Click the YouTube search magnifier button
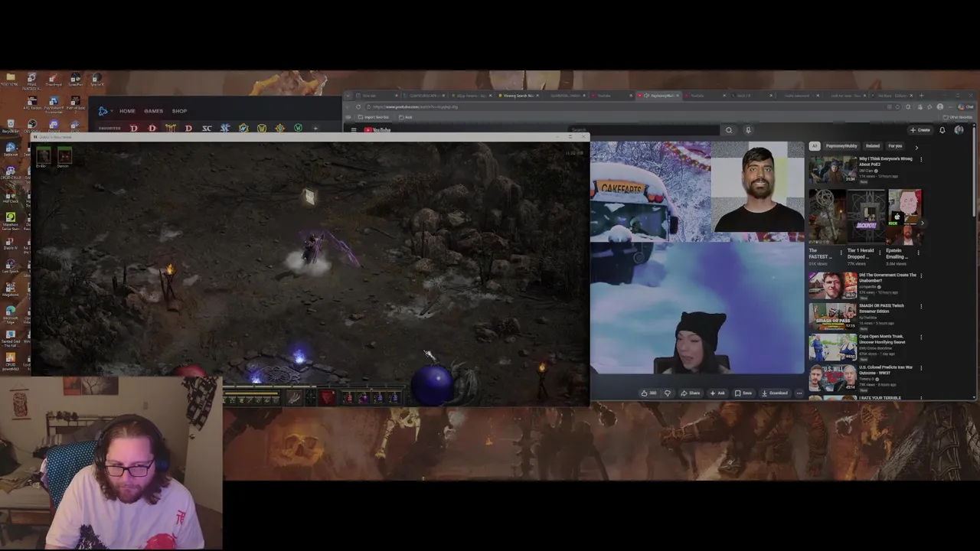Image resolution: width=980 pixels, height=551 pixels. point(729,130)
